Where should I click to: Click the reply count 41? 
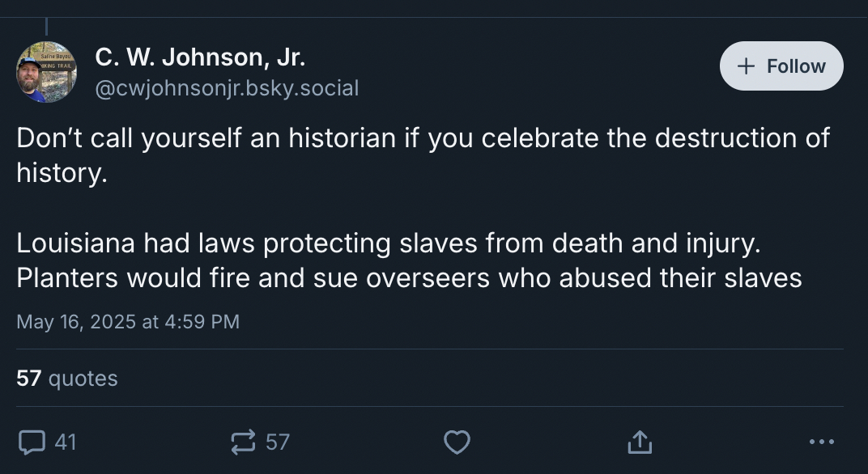coord(65,442)
